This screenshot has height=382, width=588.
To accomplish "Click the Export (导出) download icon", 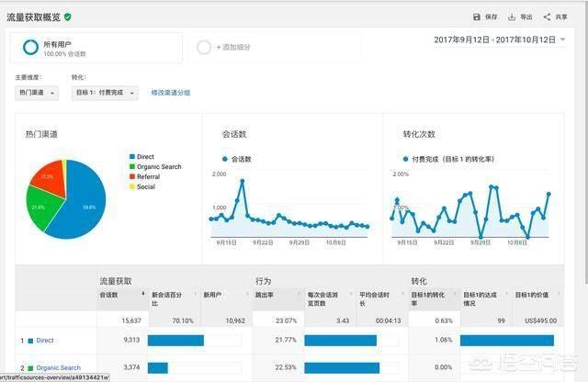I will [x=513, y=17].
